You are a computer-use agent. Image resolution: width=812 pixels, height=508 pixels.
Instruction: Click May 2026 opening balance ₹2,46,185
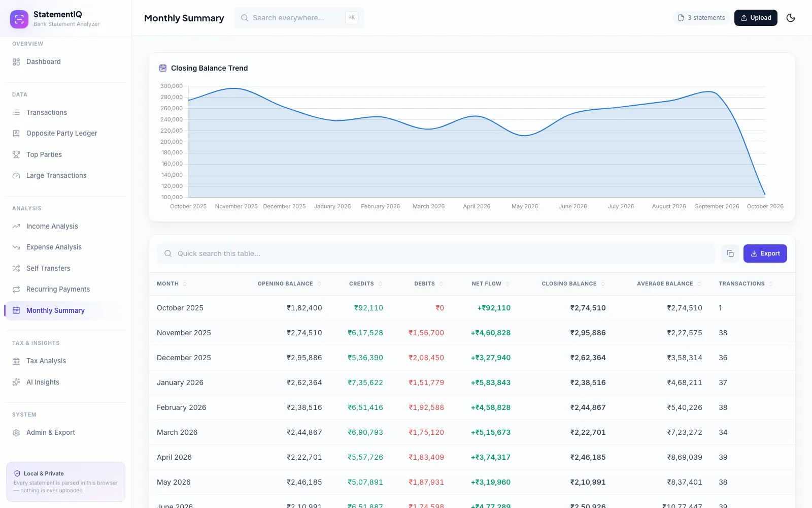[304, 482]
